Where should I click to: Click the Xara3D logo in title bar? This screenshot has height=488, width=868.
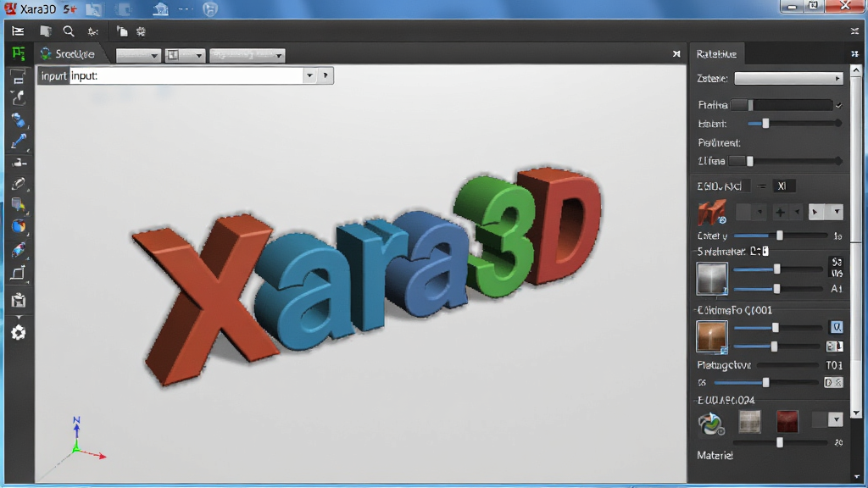click(x=10, y=8)
